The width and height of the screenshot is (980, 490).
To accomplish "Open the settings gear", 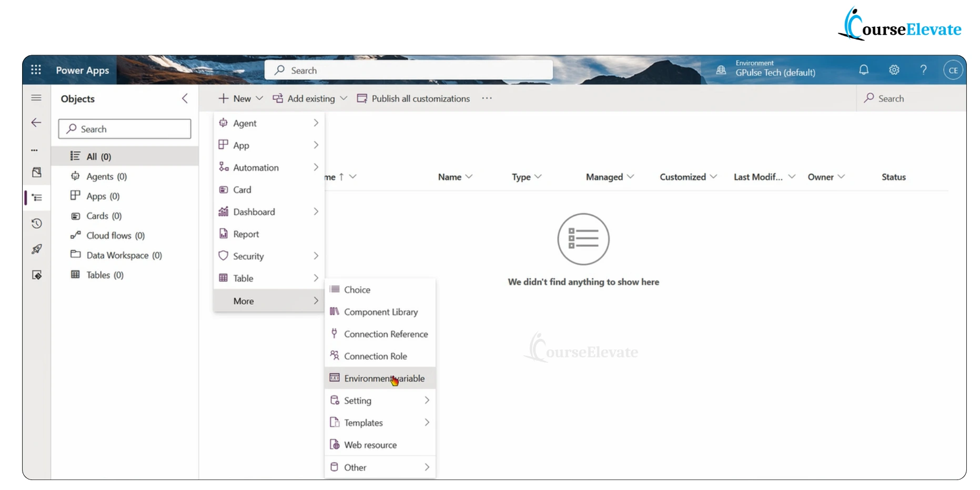I will [x=894, y=69].
